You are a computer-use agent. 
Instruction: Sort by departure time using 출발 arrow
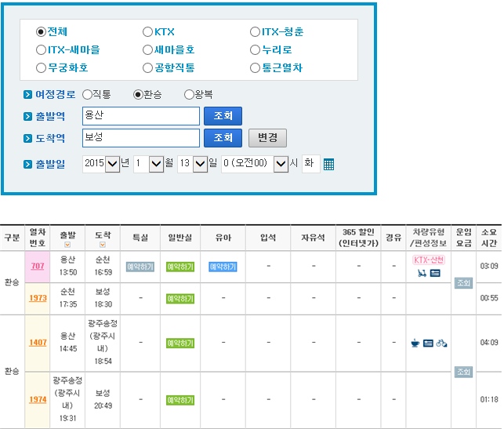coord(67,245)
